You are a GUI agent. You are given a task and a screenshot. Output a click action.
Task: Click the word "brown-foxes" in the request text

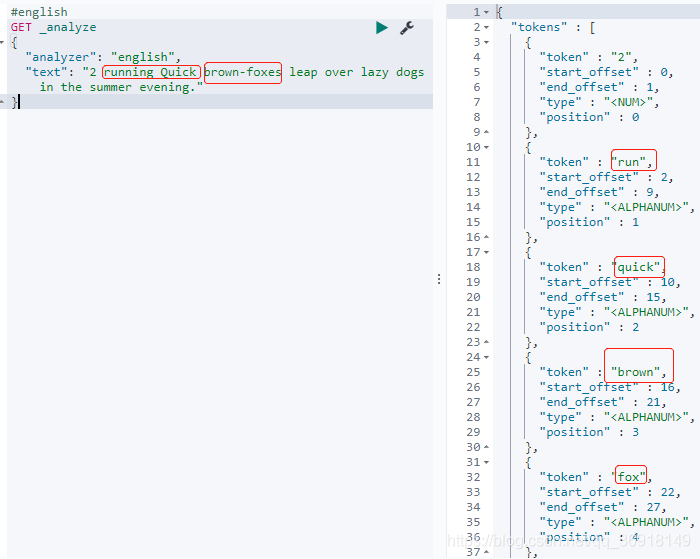tap(243, 72)
